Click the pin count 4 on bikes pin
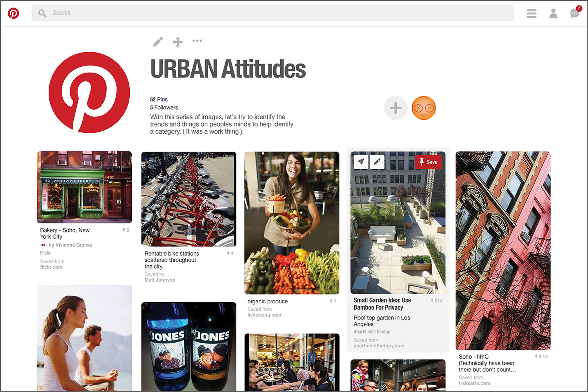 click(x=230, y=254)
